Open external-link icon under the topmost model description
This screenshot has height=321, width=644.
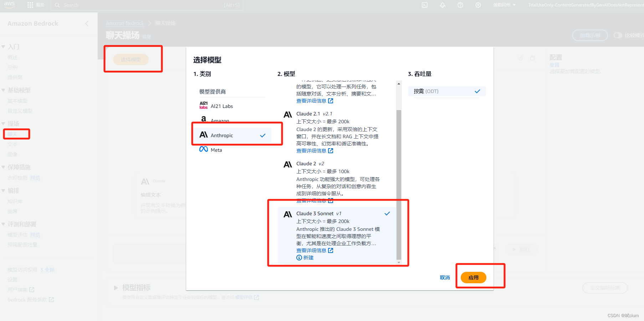(x=331, y=101)
